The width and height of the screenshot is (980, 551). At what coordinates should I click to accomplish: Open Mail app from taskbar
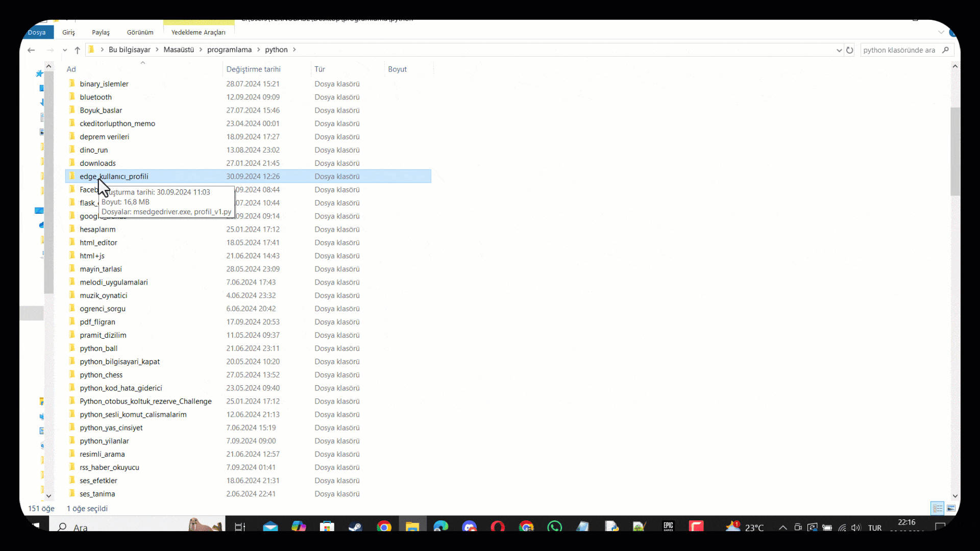coord(270,527)
